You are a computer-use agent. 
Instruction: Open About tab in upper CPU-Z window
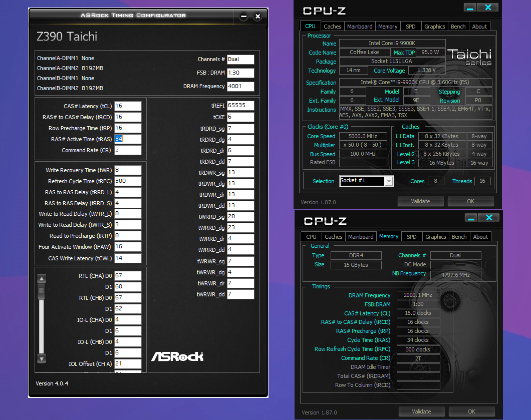coord(479,27)
